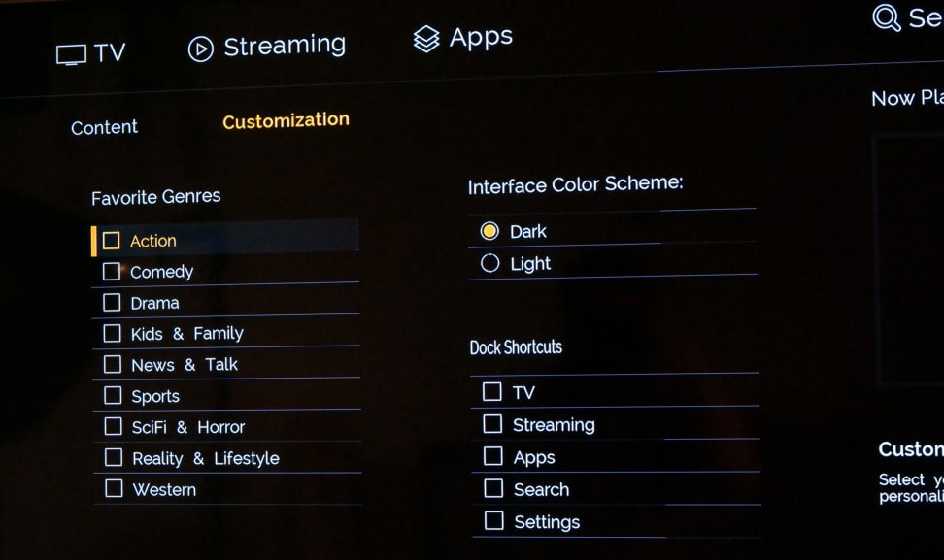Viewport: 944px width, 560px height.
Task: Enable the Sports genre checkbox
Action: pos(113,395)
